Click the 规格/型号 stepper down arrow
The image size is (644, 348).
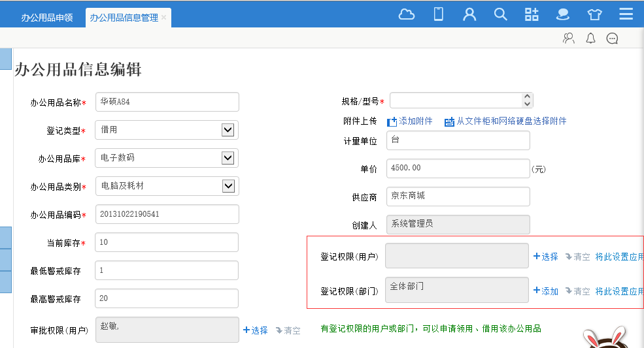point(527,104)
